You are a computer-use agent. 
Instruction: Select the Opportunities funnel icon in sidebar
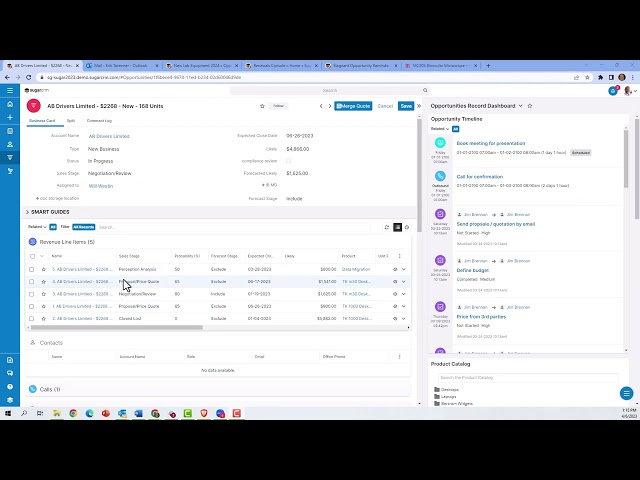pyautogui.click(x=10, y=158)
